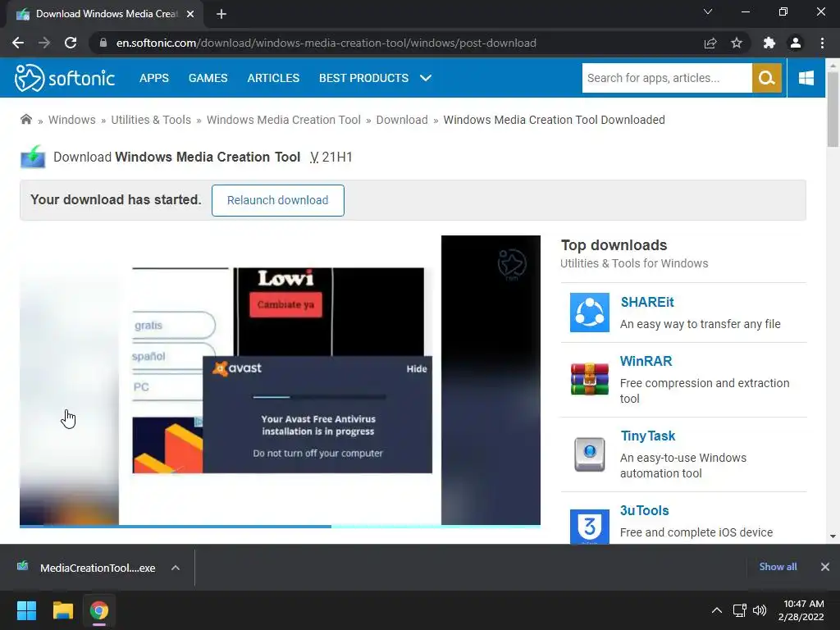Open clock and date in taskbar
The height and width of the screenshot is (630, 840).
coord(801,610)
